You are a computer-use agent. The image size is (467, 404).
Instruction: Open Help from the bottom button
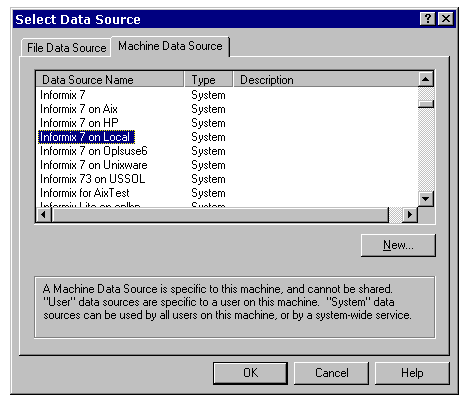[x=412, y=373]
